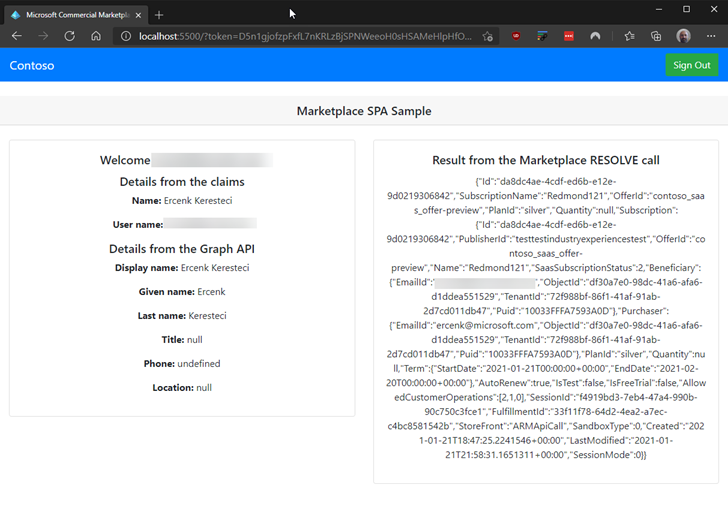Click the 'Details from the Graph API' heading
Image resolution: width=728 pixels, height=509 pixels.
coord(182,249)
